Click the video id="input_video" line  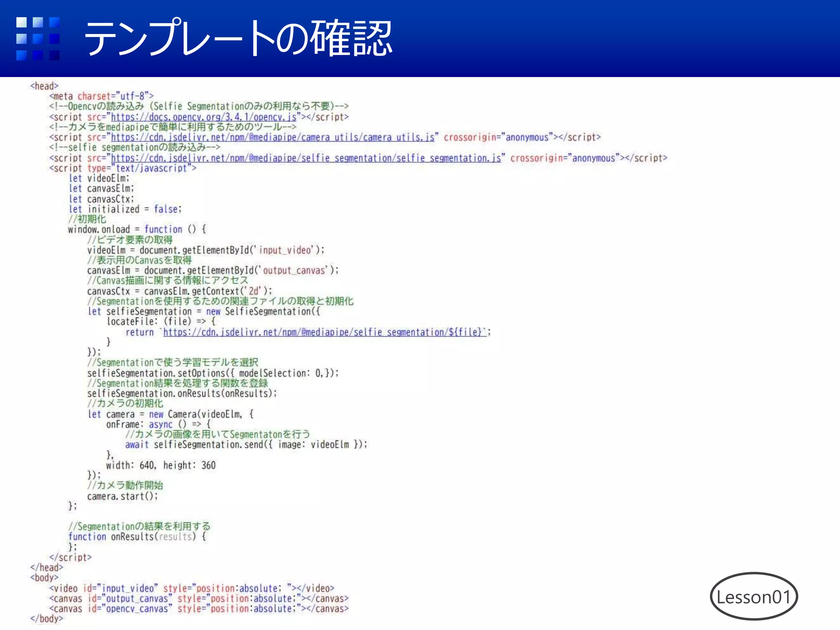pos(192,589)
